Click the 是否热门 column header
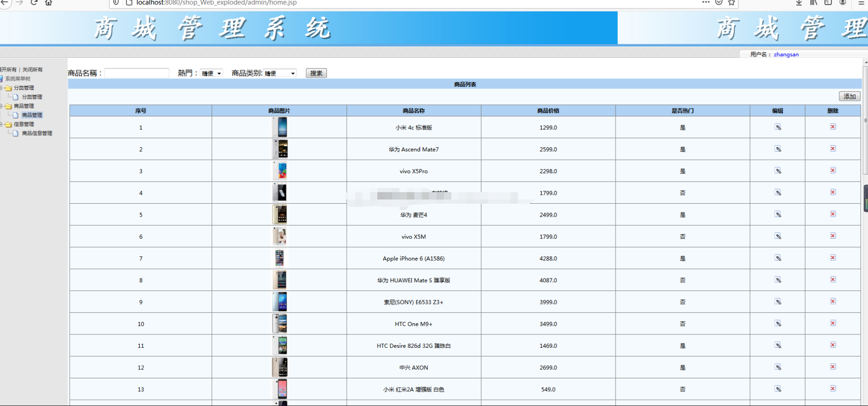The image size is (868, 406). [683, 110]
